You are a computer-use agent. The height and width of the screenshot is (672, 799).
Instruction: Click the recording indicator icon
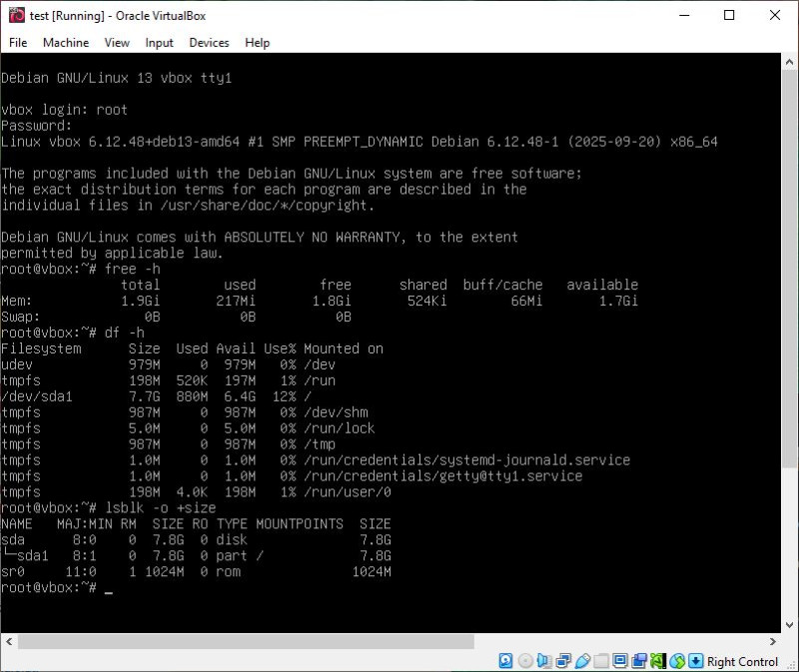(x=639, y=661)
